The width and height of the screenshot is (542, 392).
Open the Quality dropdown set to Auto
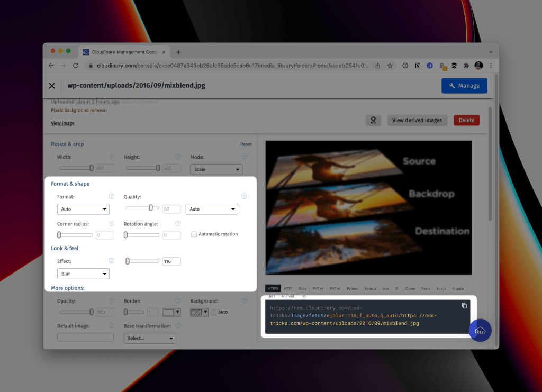[212, 209]
